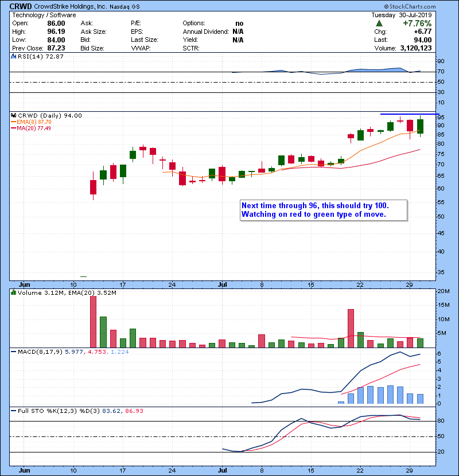This screenshot has height=476, width=459.
Task: Click the Open value 86.00
Action: [x=56, y=24]
